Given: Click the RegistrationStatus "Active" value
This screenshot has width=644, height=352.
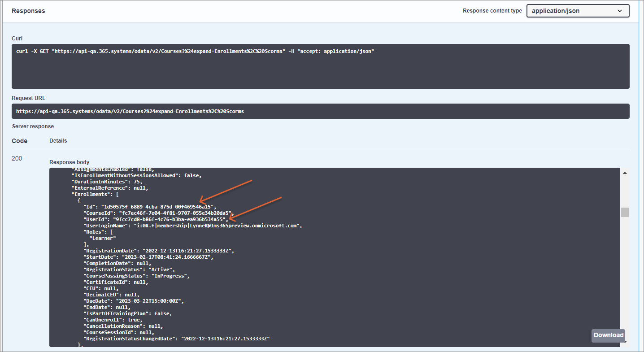Looking at the screenshot, I should (156, 269).
